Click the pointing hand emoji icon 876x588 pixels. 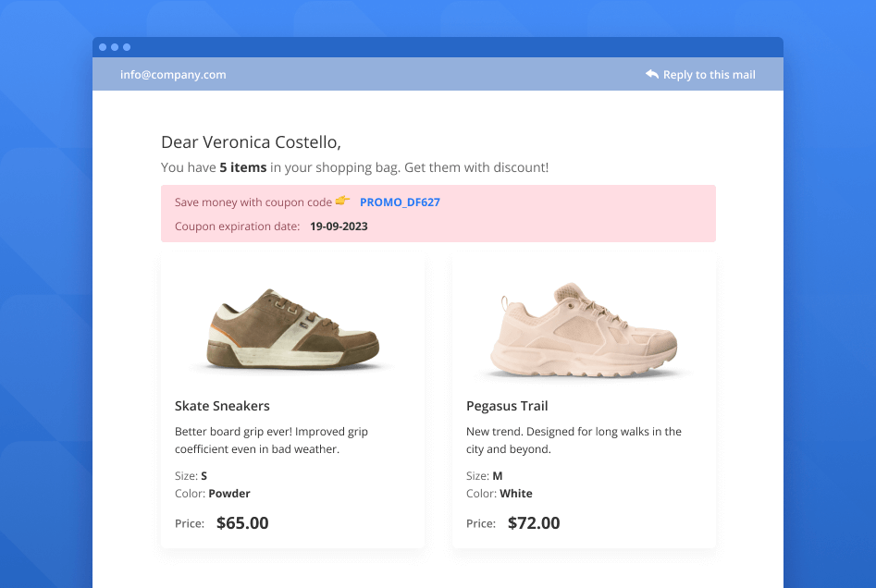(342, 201)
